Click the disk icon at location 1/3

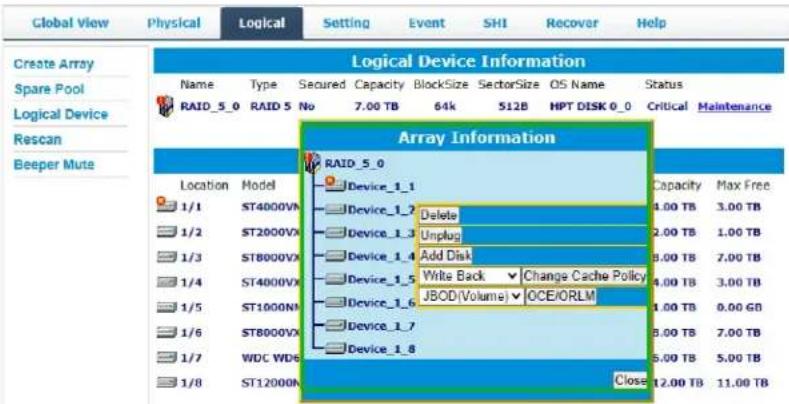click(167, 258)
